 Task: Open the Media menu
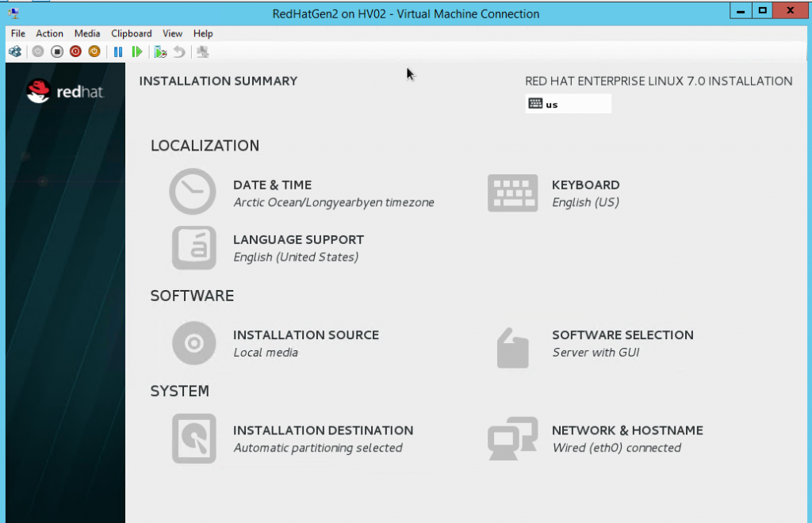coord(87,33)
